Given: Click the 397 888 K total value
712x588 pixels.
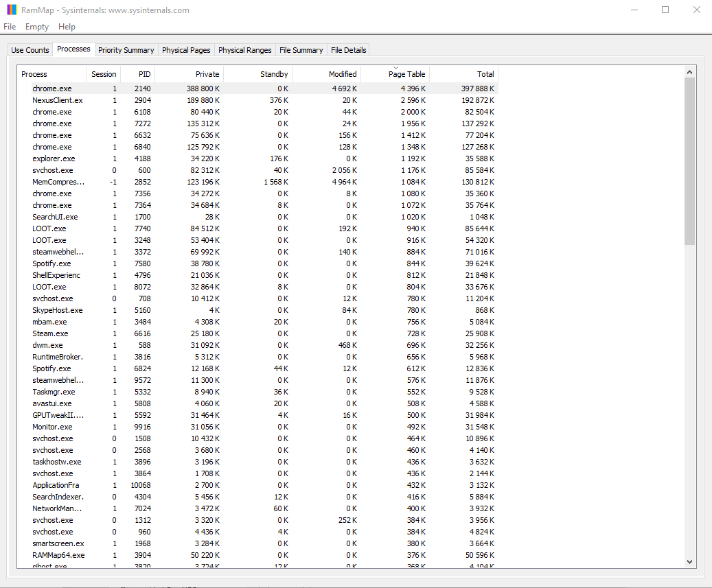Looking at the screenshot, I should coord(478,89).
